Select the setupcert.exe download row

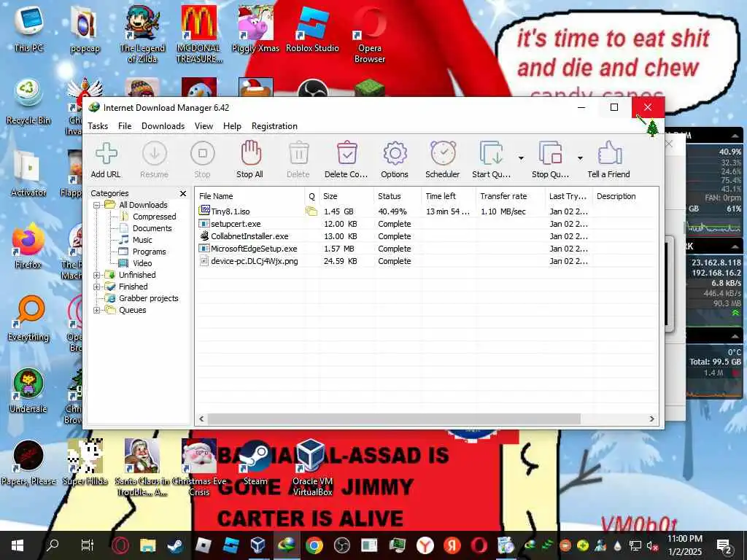pyautogui.click(x=427, y=224)
